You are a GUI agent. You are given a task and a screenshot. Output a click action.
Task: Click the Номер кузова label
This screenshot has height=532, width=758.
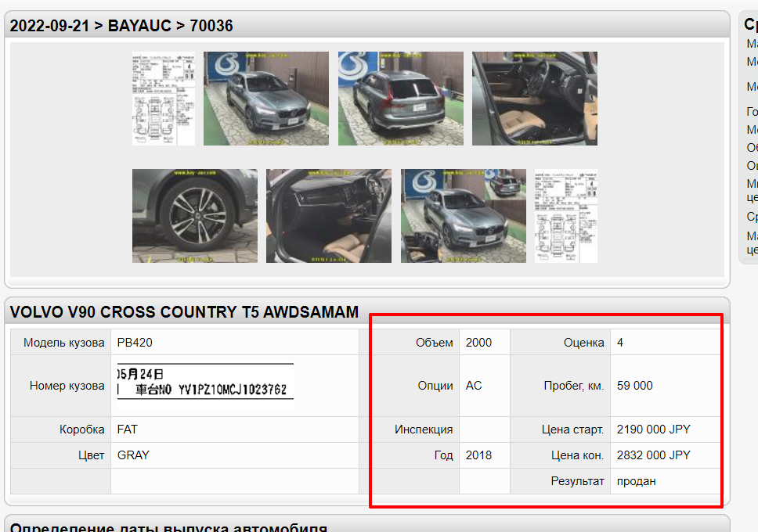tap(67, 386)
